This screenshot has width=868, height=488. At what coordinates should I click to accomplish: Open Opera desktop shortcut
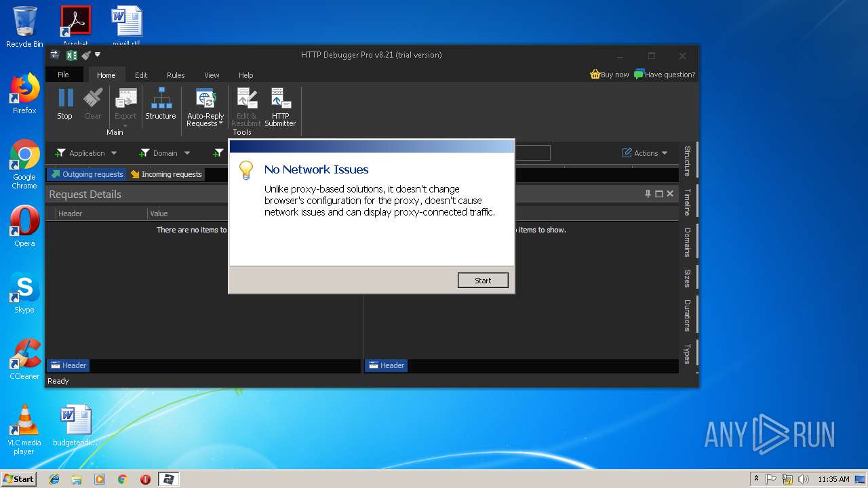[24, 227]
